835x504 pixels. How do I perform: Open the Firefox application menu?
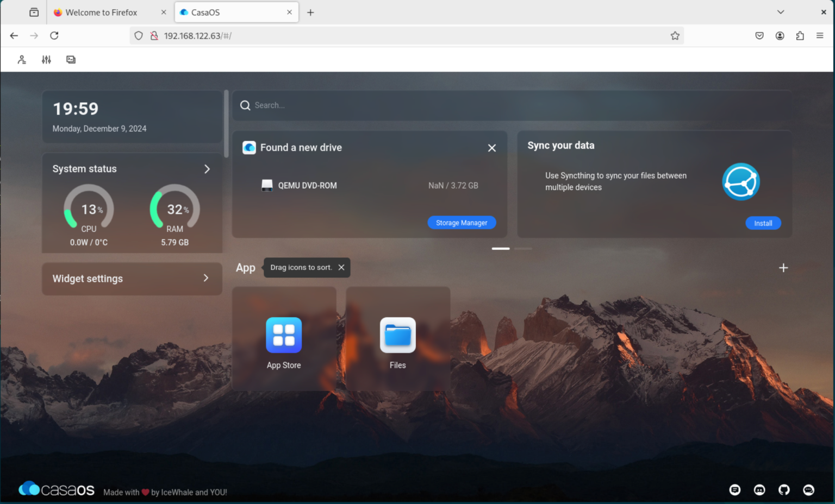820,35
